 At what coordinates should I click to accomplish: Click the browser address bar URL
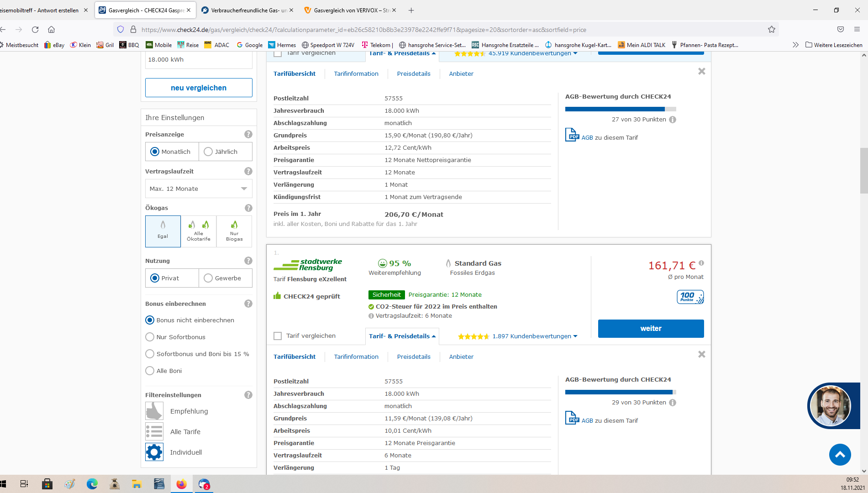point(363,30)
